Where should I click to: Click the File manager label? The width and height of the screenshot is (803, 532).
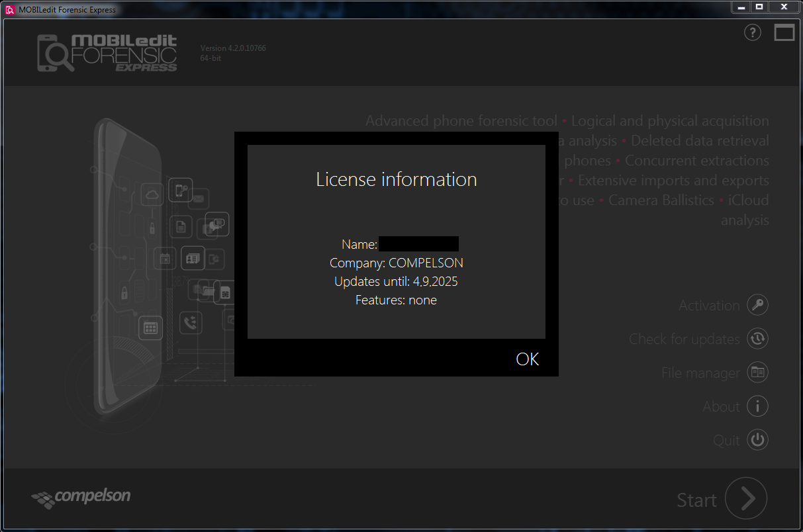pyautogui.click(x=700, y=373)
